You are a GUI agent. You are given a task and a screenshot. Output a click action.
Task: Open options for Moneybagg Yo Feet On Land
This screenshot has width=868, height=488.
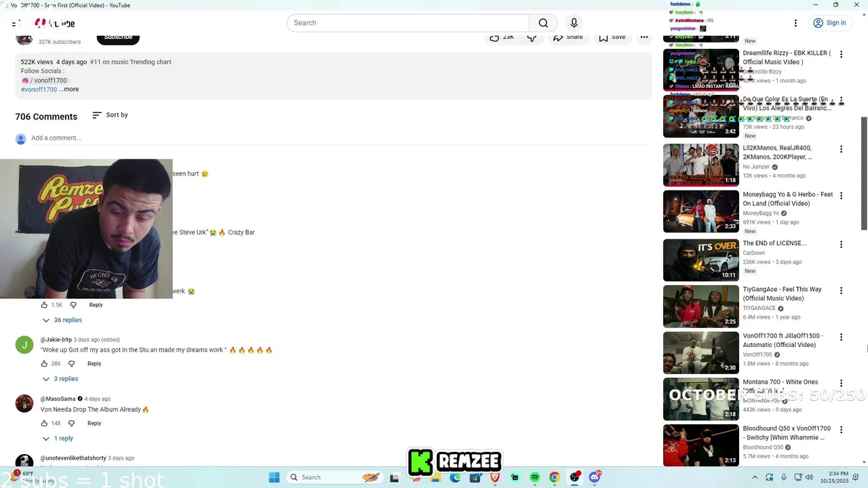coord(841,196)
